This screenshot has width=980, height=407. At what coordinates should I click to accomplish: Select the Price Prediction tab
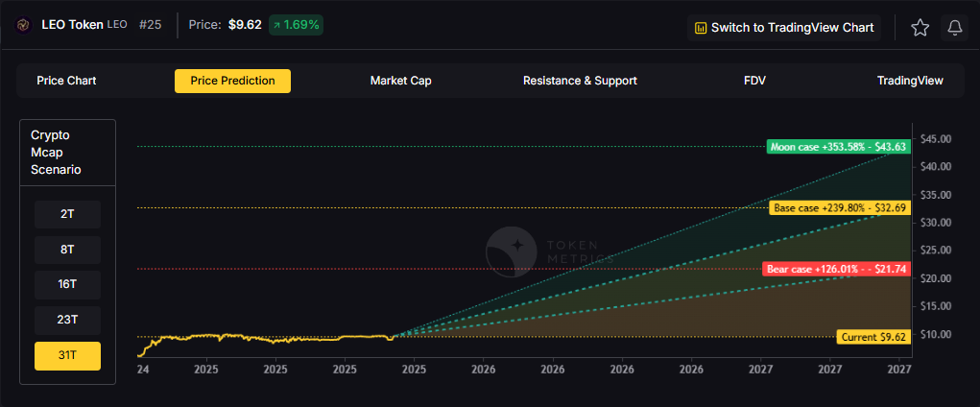(x=232, y=81)
